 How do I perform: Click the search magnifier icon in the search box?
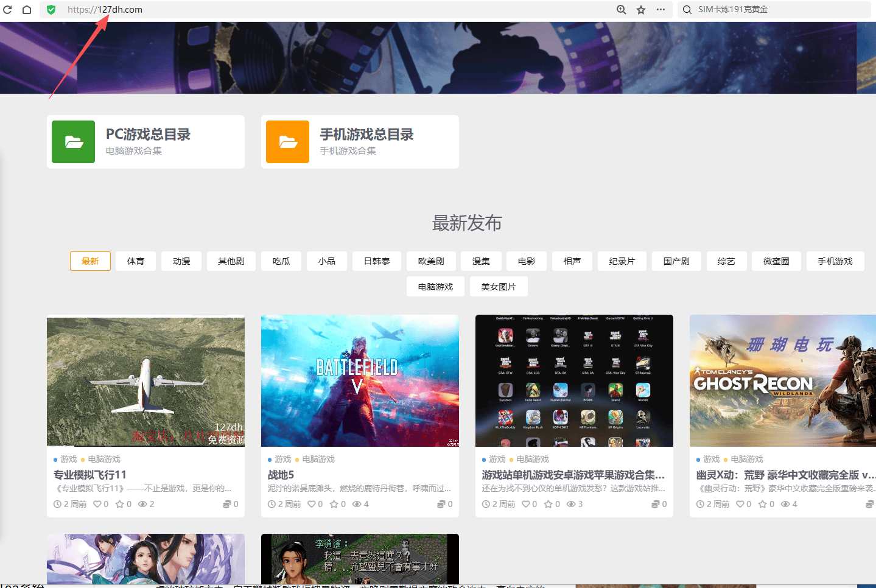[686, 9]
